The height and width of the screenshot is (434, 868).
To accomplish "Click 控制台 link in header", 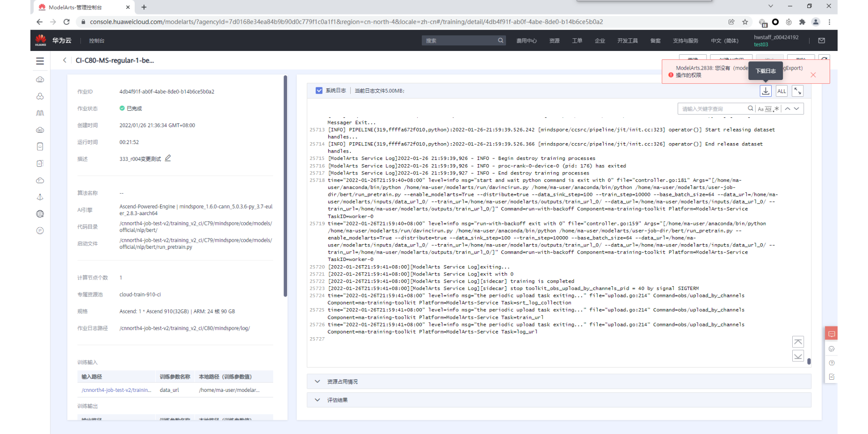I will pyautogui.click(x=96, y=41).
